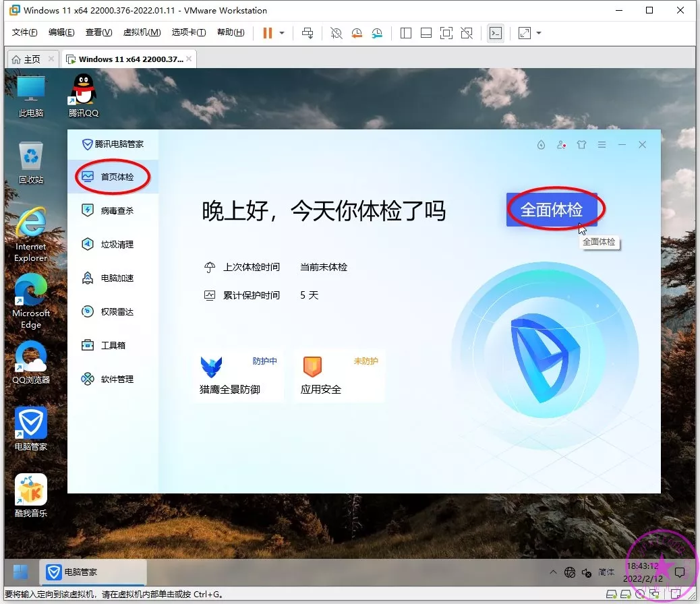The height and width of the screenshot is (604, 700).
Task: Expand hidden tray icons chevron in taskbar
Action: coord(553,572)
